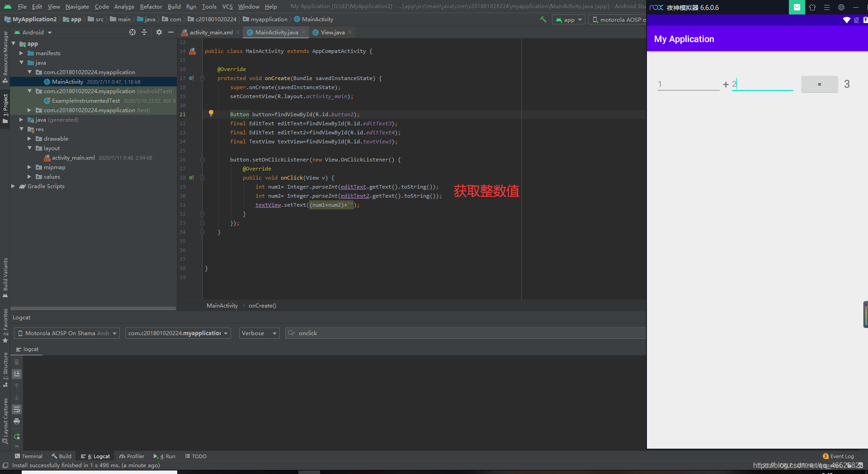Click the equals button in emulator app

coord(820,84)
